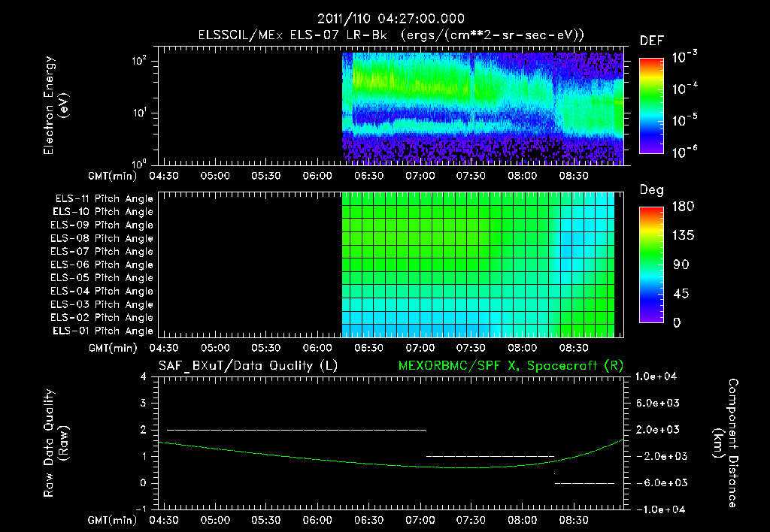
Task: Select the ELS-04 Pitch Angle row label
Action: click(102, 291)
